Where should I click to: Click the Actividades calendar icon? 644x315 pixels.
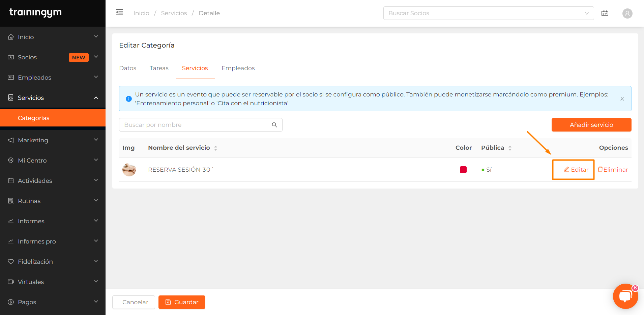(11, 180)
